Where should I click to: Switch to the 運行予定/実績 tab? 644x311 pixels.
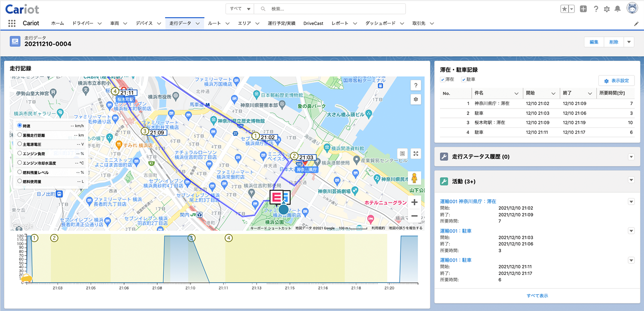coord(281,24)
